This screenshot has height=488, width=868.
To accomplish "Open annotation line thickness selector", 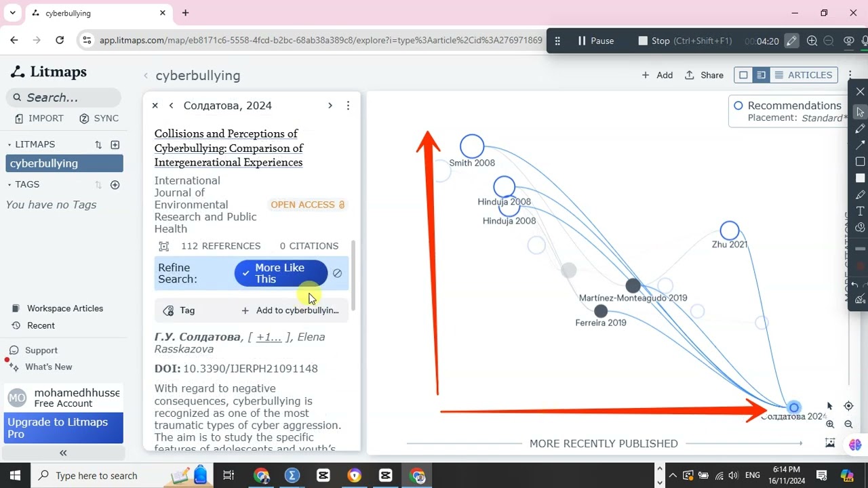I will [x=860, y=249].
